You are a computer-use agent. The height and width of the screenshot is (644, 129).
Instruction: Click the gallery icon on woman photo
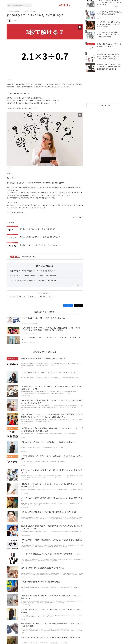[x=80, y=115]
